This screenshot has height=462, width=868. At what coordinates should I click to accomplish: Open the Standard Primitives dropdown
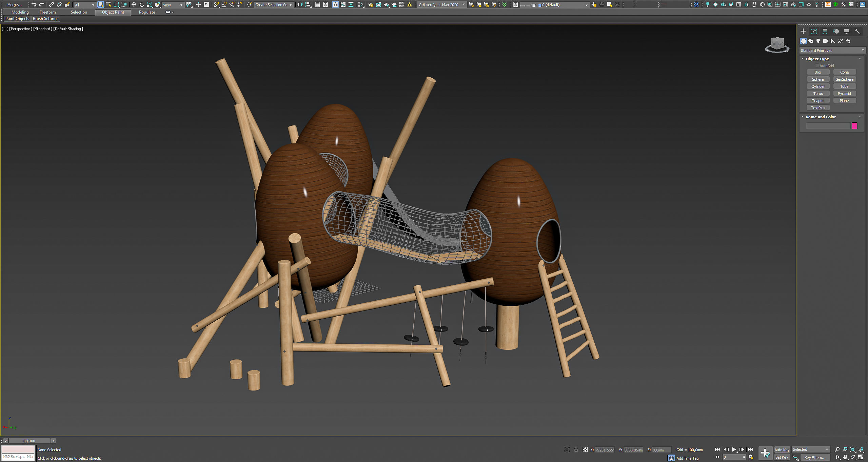(x=832, y=51)
